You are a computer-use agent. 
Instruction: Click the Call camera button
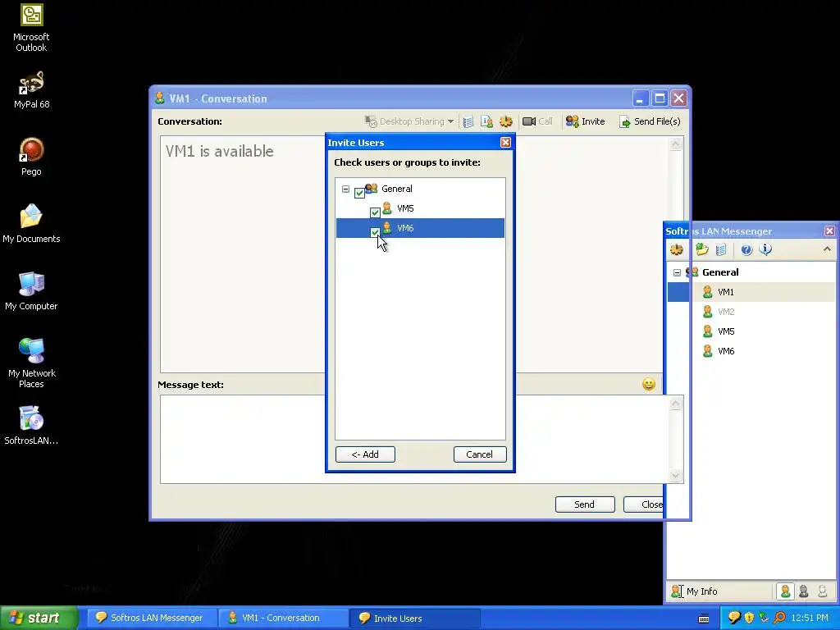(537, 121)
